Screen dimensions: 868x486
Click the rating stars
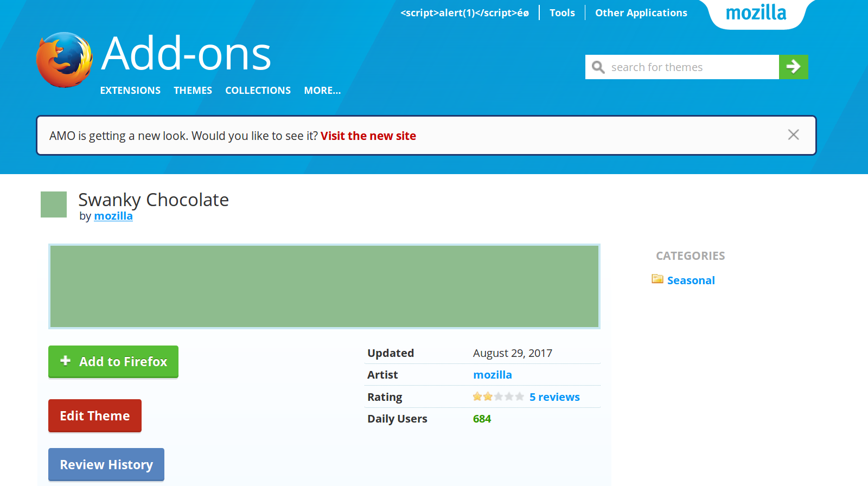tap(498, 397)
